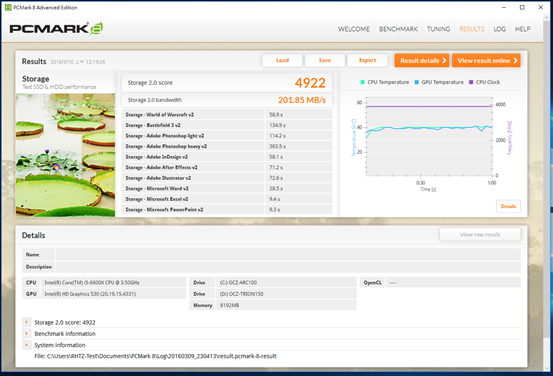Click the Name input field
Screen dimensions: 553x376
[288, 254]
